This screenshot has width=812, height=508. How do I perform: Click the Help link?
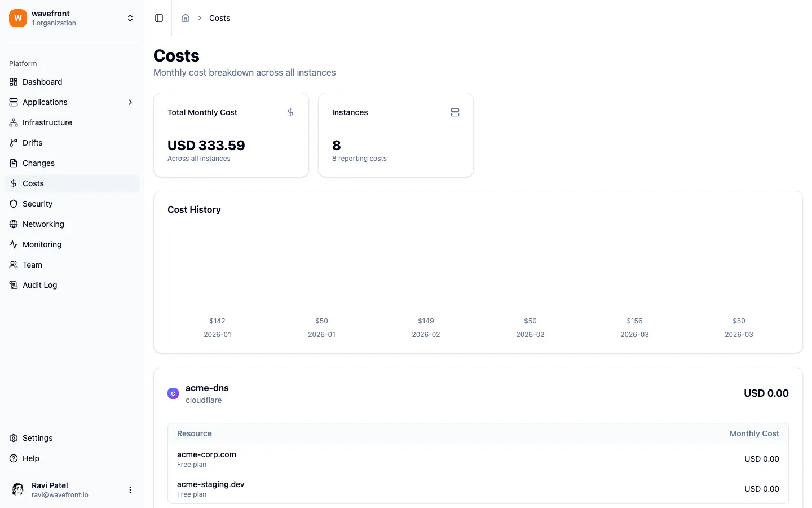[x=29, y=458]
